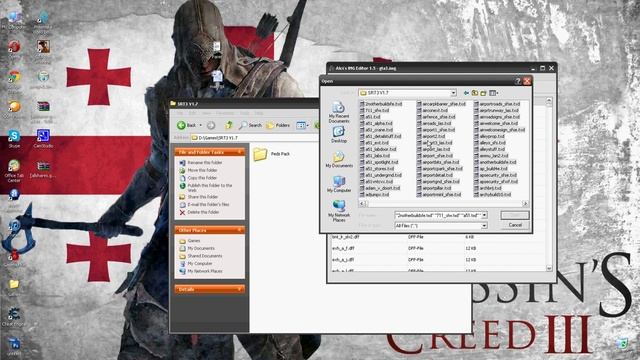Select My Network Places in places bar

click(x=339, y=211)
